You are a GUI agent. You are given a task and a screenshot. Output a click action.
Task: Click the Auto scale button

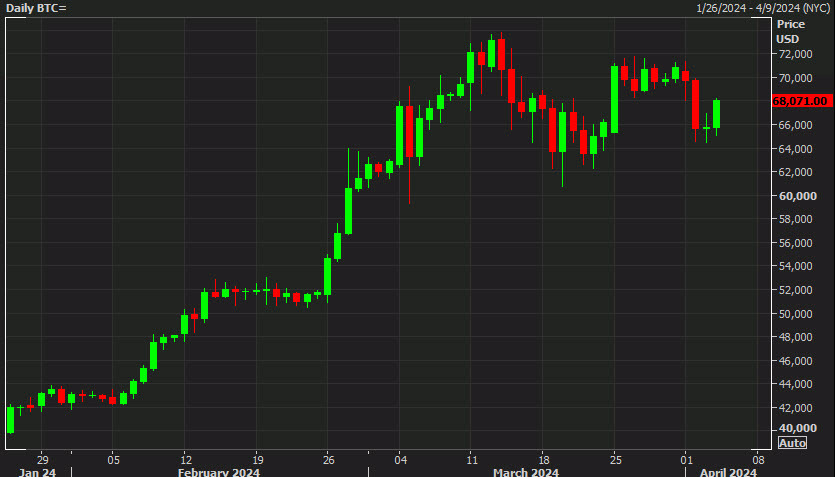792,443
